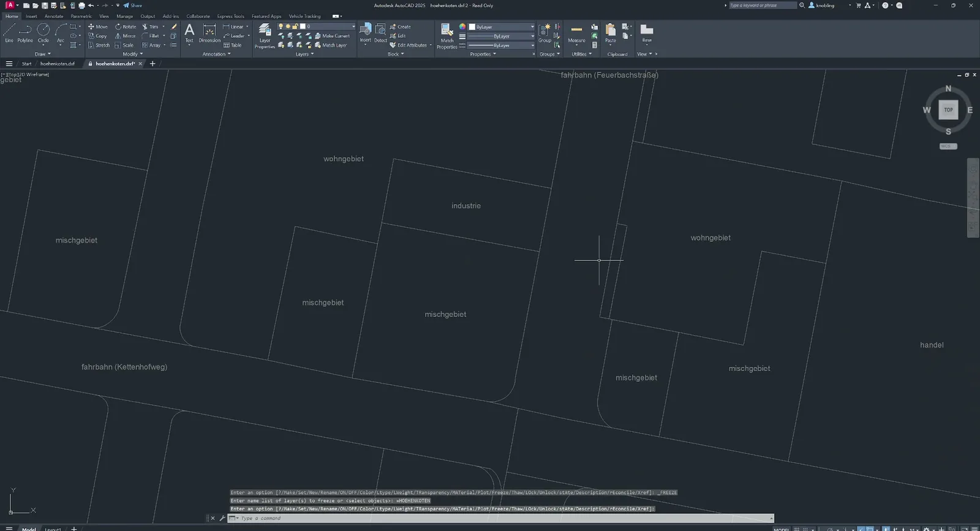Insert a Table from Annotation panel
This screenshot has width=980, height=531.
233,45
